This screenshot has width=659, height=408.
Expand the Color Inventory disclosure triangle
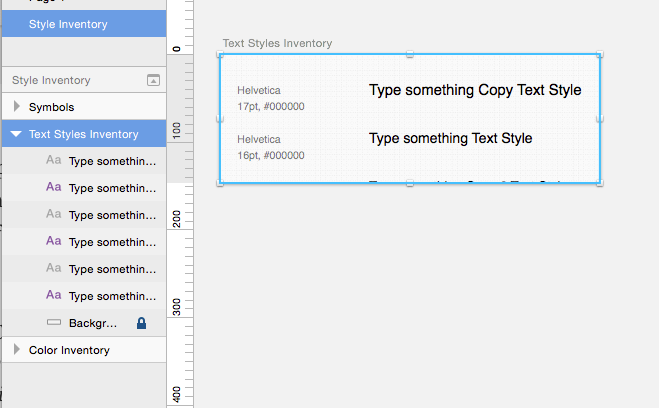(16, 349)
